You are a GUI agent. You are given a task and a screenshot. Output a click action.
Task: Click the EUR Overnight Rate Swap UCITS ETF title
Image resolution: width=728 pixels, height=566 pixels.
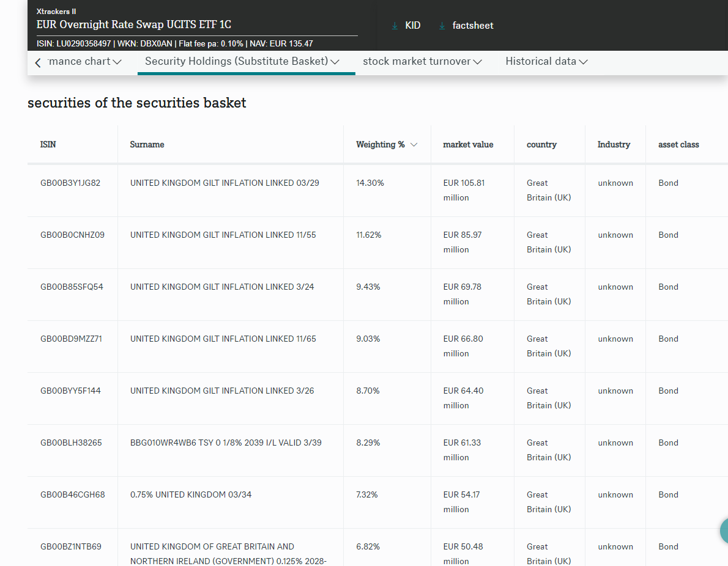(x=134, y=24)
